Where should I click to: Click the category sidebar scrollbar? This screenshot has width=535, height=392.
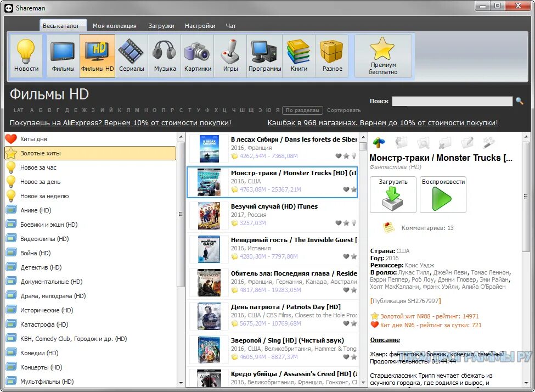[x=181, y=215]
